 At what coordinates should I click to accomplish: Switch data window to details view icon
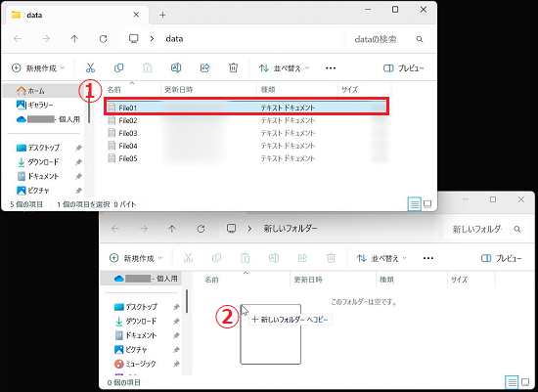[415, 204]
